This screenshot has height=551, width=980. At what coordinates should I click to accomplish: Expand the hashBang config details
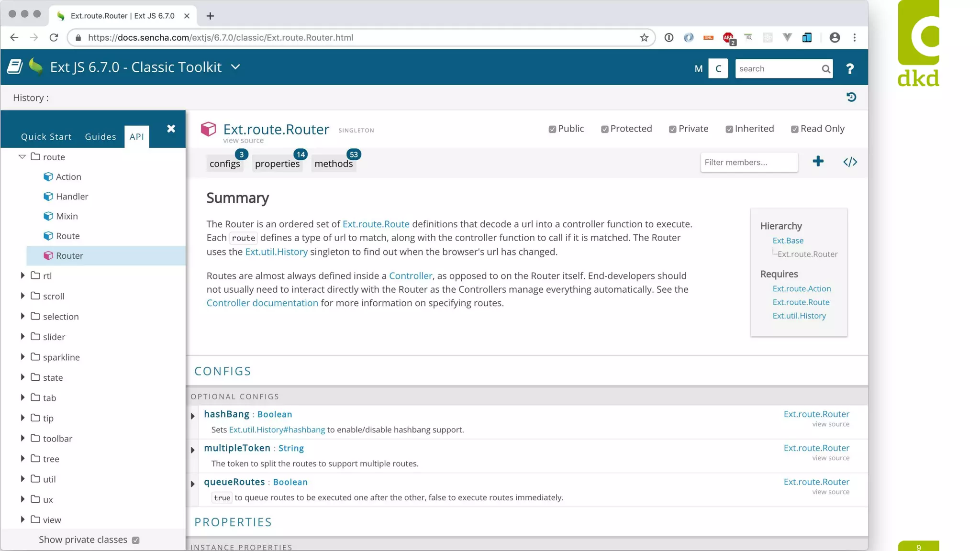[193, 416]
